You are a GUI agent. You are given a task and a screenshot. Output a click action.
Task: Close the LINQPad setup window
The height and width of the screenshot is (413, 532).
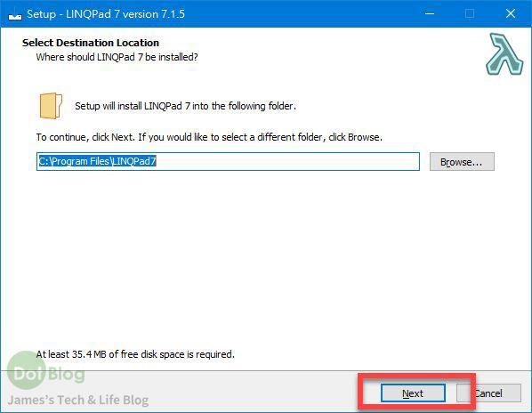[511, 13]
